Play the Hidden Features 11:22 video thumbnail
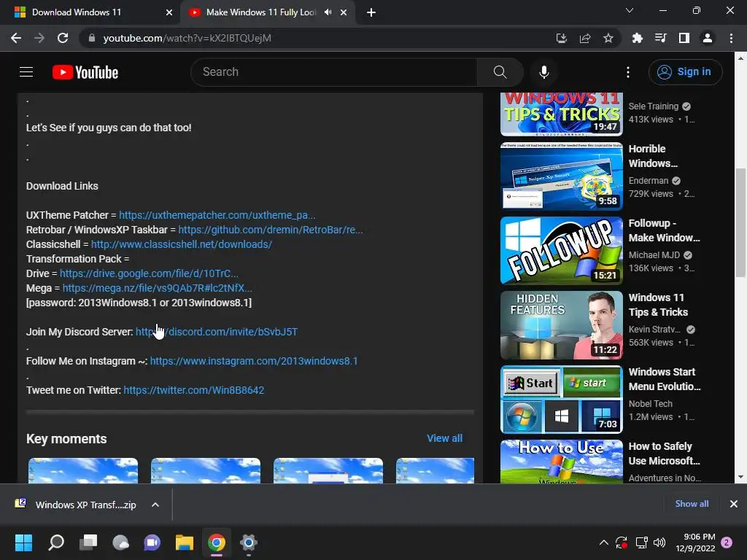This screenshot has width=747, height=560. [561, 324]
